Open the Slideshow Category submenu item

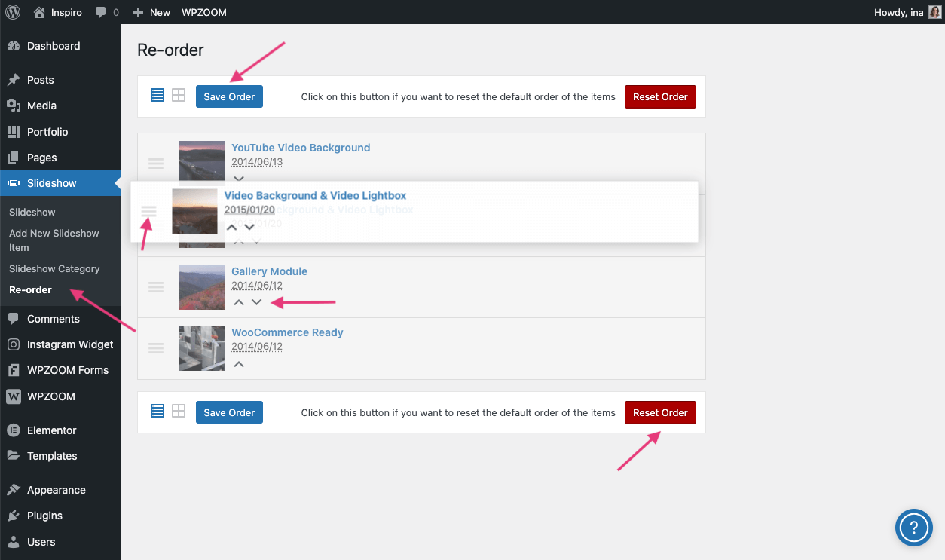click(54, 268)
